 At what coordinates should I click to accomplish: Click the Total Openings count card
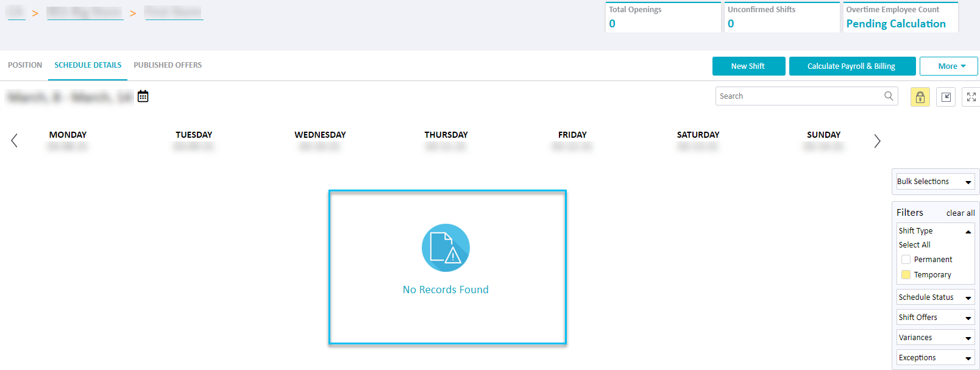tap(663, 17)
